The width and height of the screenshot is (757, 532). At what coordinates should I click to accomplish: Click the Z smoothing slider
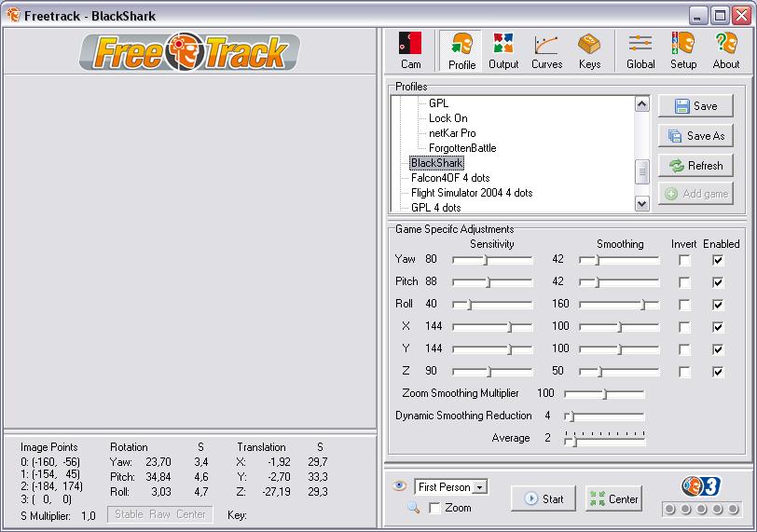coord(619,372)
